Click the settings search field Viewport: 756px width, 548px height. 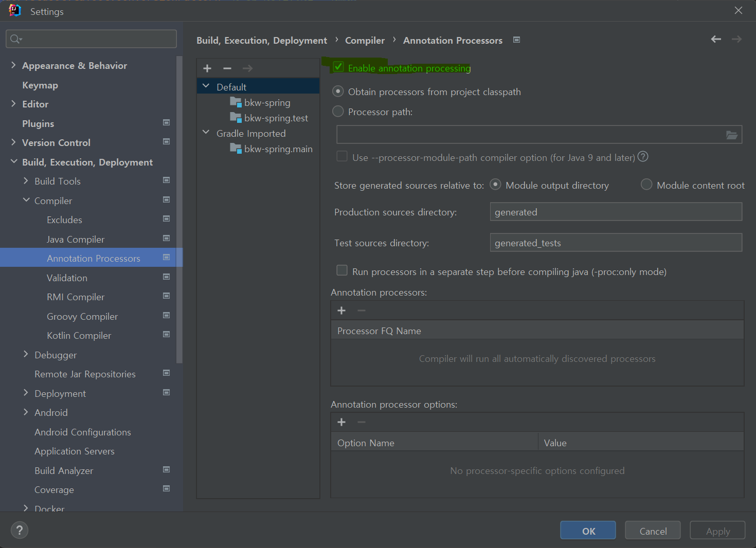tap(92, 39)
